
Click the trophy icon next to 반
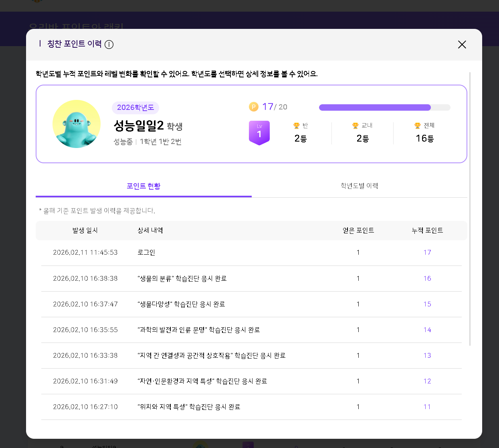coord(297,126)
